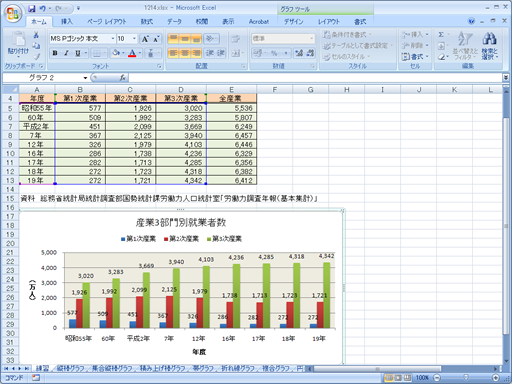Screen dimensions: 512x384
Task: Open the number format dropdown (標準)
Action: [x=312, y=39]
